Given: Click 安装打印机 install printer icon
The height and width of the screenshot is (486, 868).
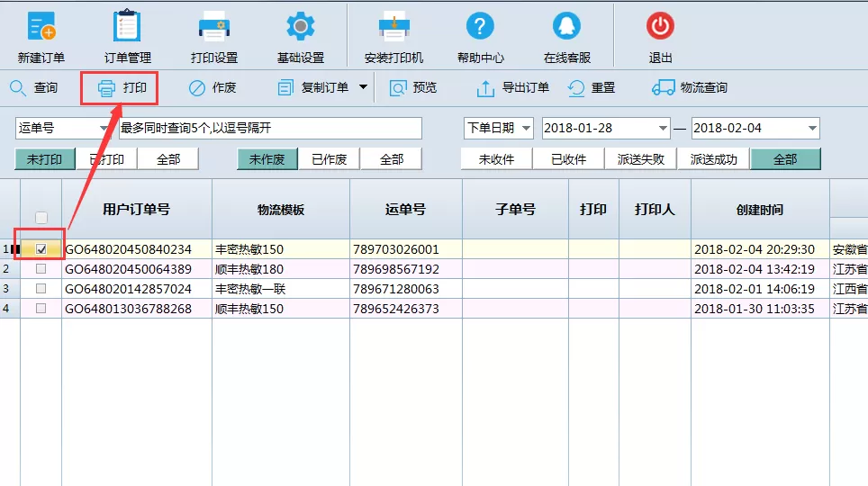Looking at the screenshot, I should point(393,28).
